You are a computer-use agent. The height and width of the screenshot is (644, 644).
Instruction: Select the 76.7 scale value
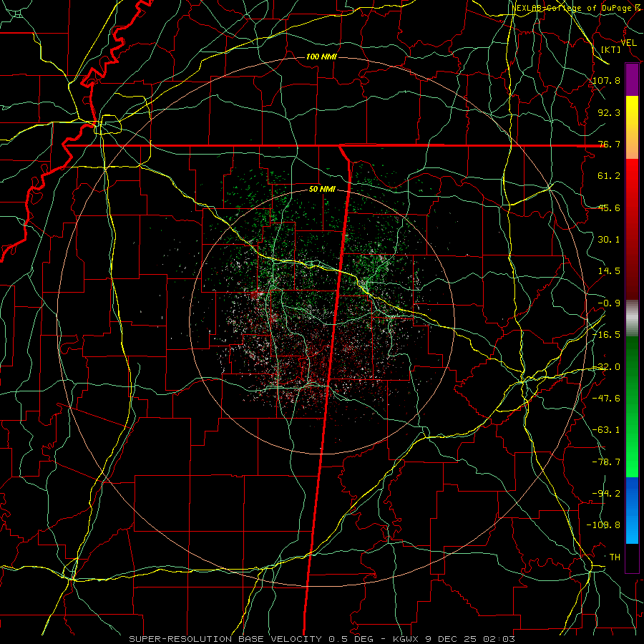coord(609,144)
